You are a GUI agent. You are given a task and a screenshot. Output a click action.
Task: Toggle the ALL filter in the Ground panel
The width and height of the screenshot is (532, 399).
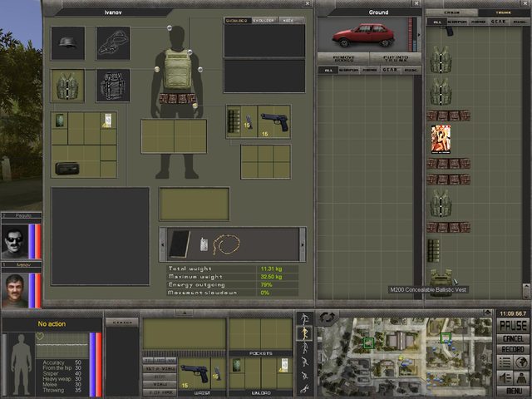328,70
